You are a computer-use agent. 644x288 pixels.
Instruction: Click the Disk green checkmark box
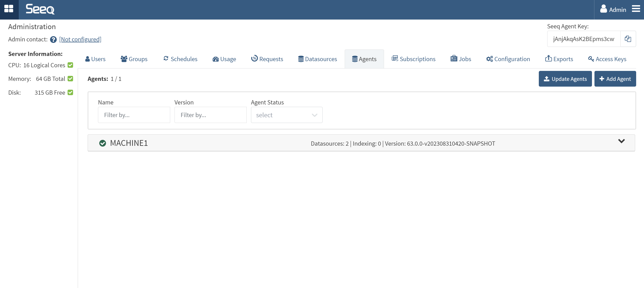pos(71,92)
